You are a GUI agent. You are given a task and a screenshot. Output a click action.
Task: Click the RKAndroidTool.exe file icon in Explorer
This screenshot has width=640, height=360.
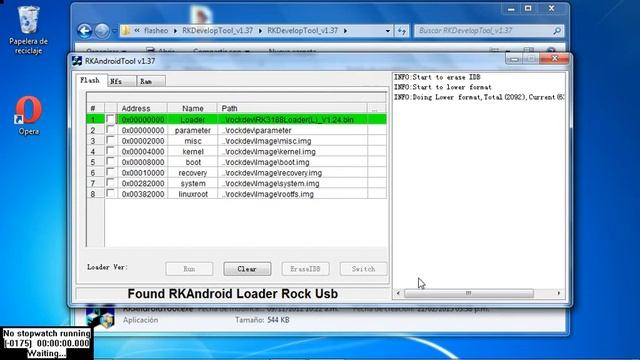click(100, 316)
